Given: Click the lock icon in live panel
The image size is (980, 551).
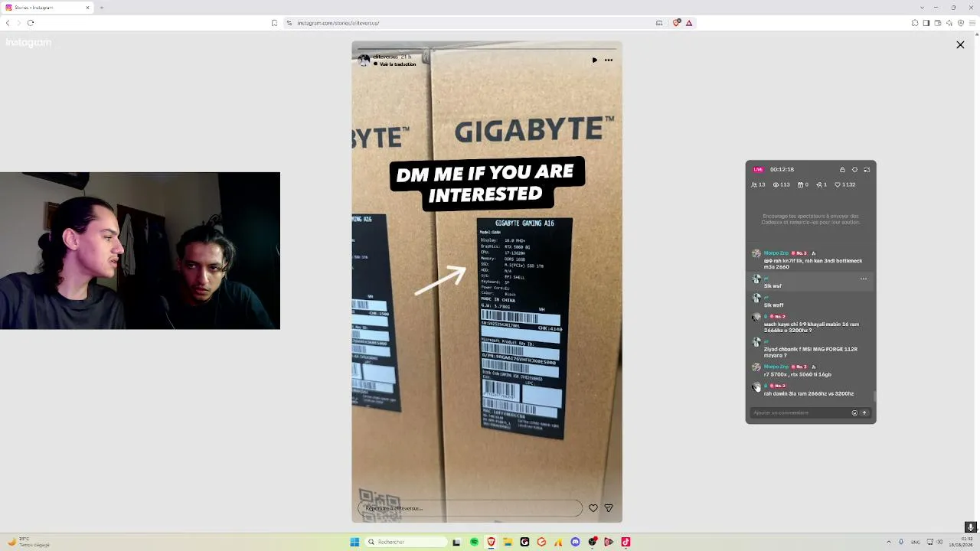Looking at the screenshot, I should [x=842, y=170].
